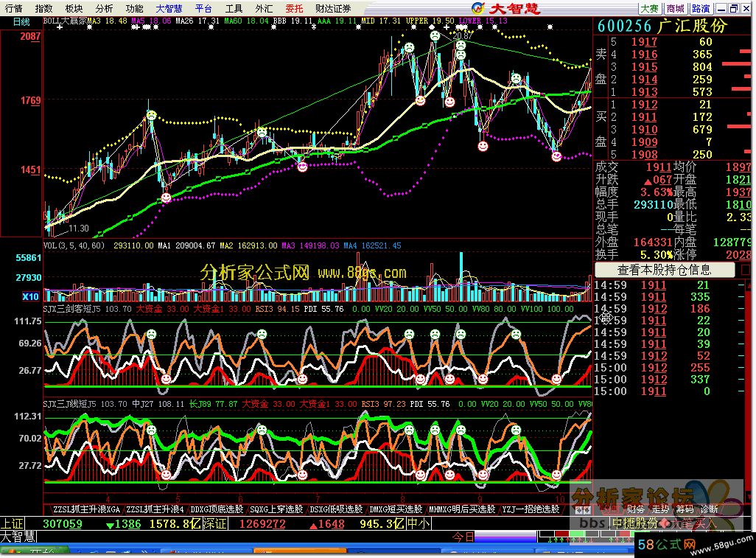
Task: Click 查看本股持仓信息 button
Action: (x=665, y=270)
